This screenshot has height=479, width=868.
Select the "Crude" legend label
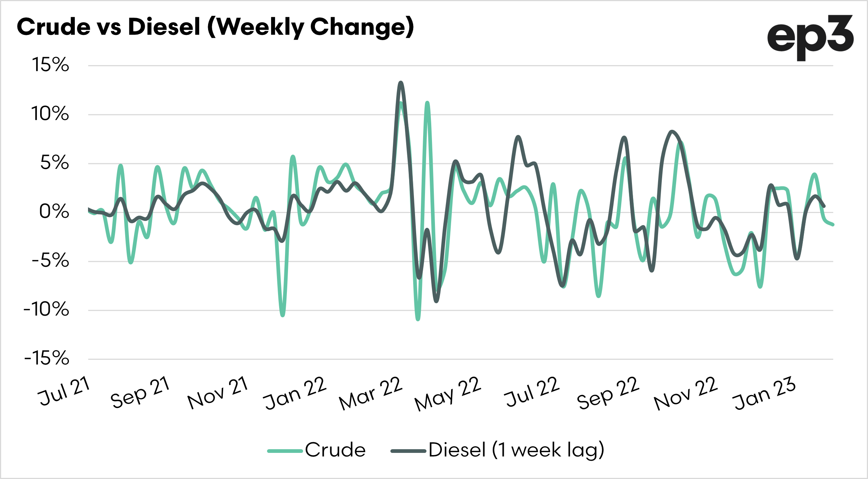click(335, 450)
